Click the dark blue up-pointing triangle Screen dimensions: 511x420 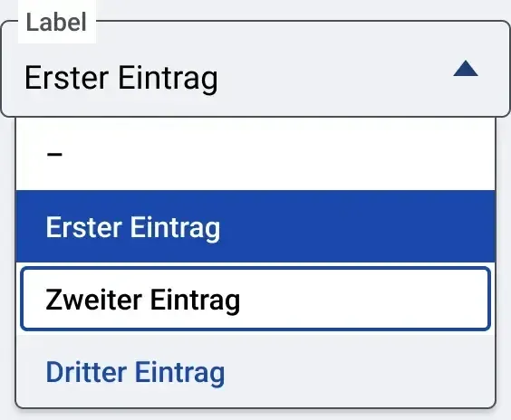[x=466, y=69]
